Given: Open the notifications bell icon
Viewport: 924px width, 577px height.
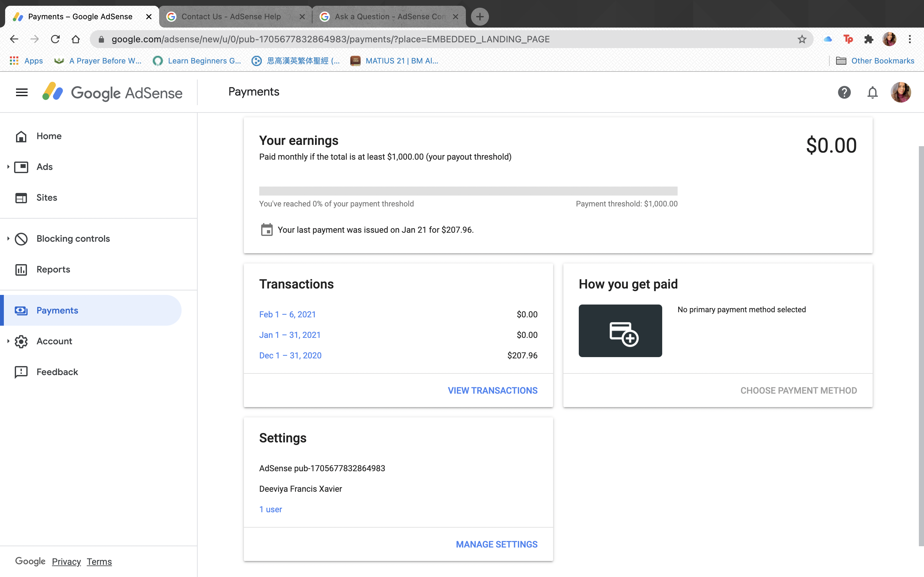Looking at the screenshot, I should (x=872, y=92).
